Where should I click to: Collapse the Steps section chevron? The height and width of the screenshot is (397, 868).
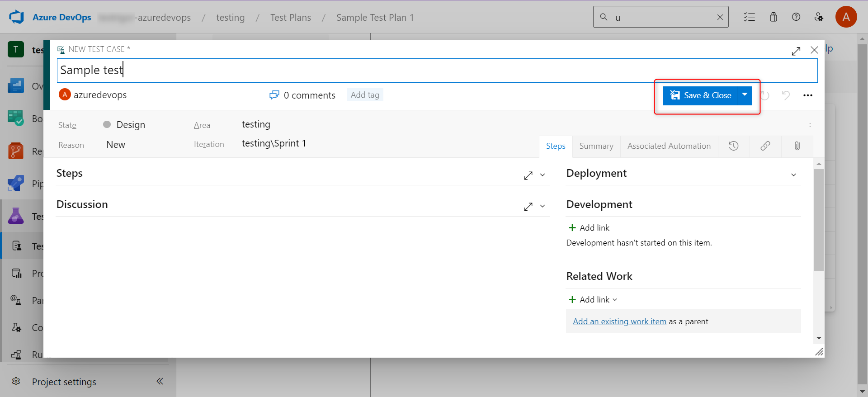coord(542,175)
